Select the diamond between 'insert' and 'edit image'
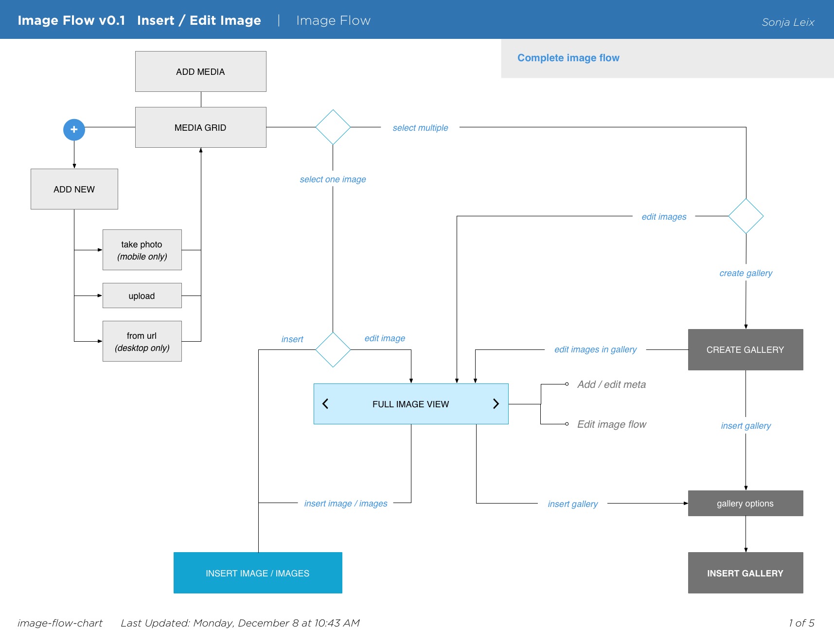834x644 pixels. pyautogui.click(x=333, y=349)
